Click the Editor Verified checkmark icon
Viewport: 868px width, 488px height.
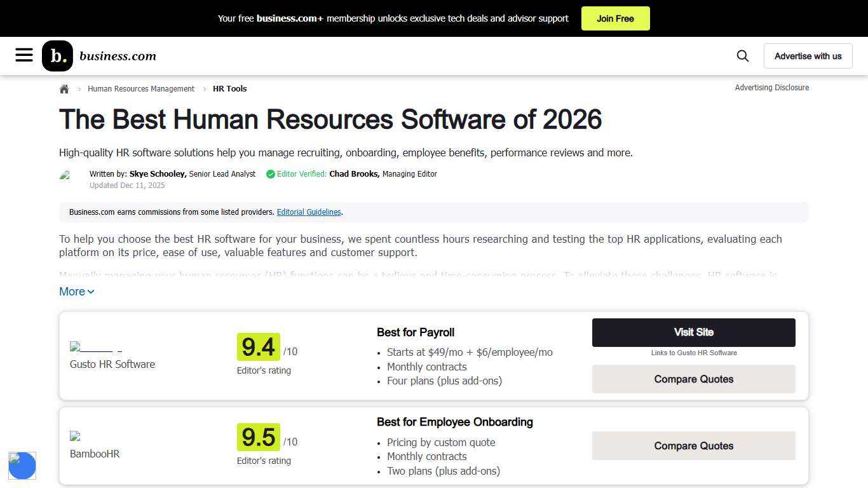[x=270, y=173]
